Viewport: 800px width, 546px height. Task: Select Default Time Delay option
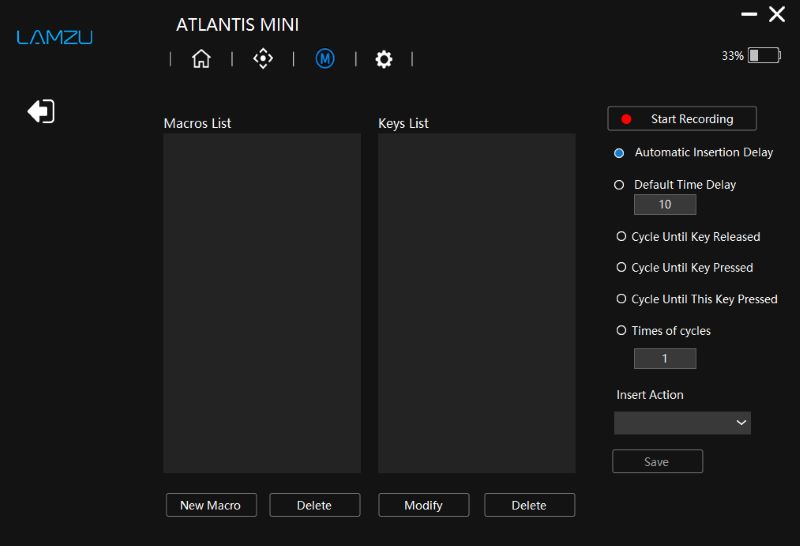tap(619, 185)
